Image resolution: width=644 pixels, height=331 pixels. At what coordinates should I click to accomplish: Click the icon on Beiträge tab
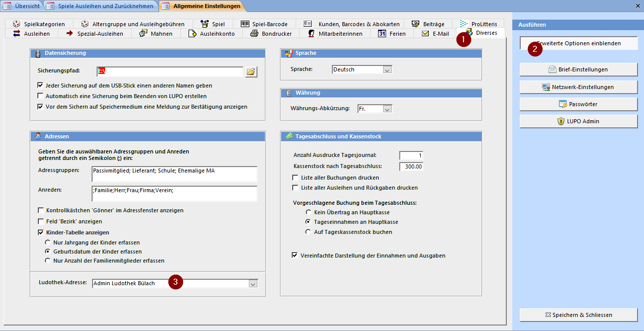click(415, 24)
